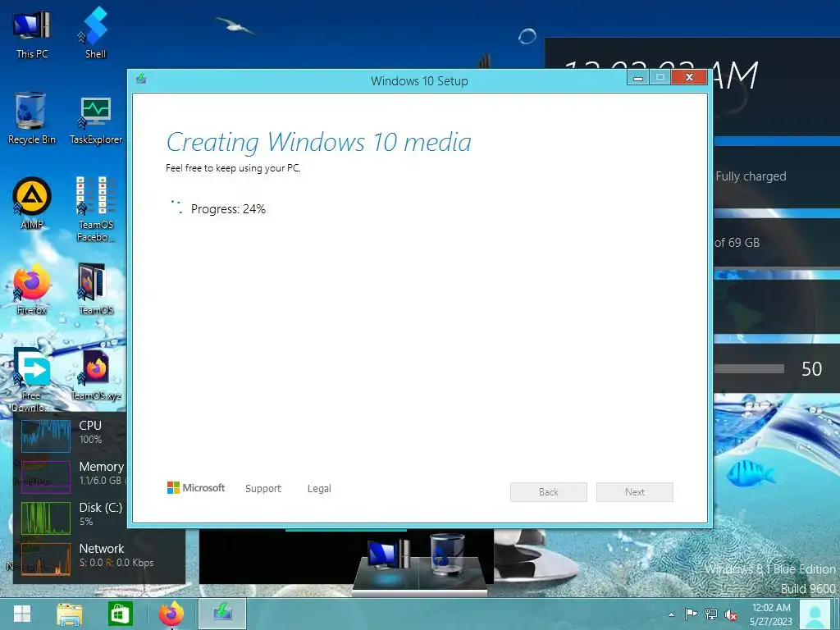
Task: Click 'Feel free to keep using your PC.'
Action: 233,167
